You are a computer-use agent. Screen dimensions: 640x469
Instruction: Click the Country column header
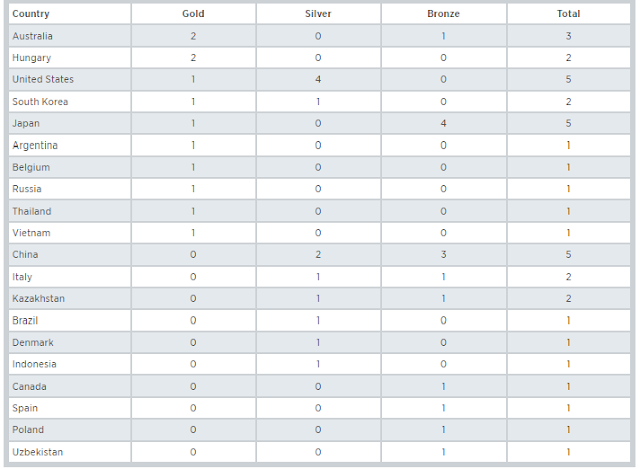(31, 14)
